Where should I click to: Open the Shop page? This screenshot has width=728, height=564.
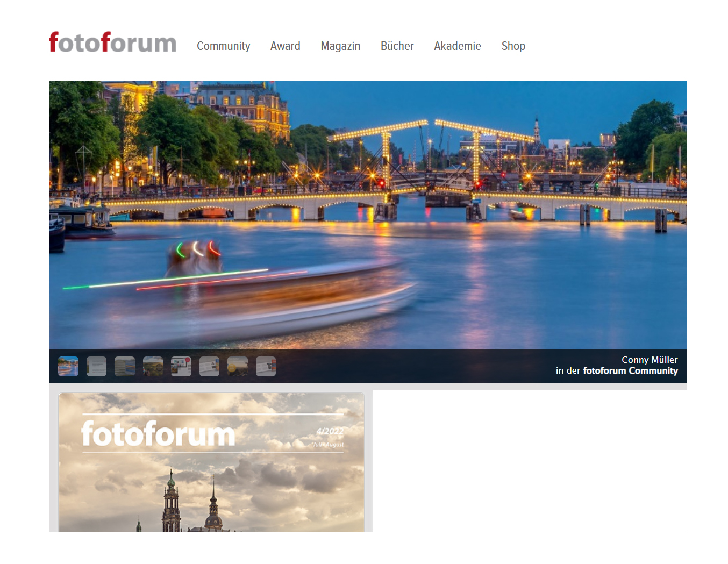513,46
